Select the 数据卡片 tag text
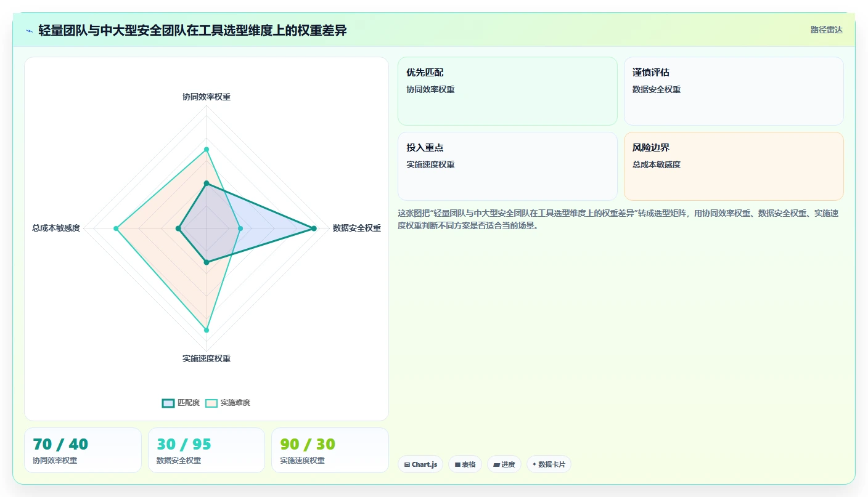The image size is (868, 497). coord(552,464)
